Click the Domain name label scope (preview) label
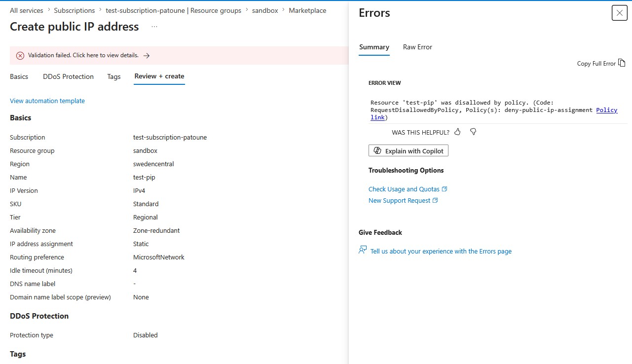Viewport: 632px width, 364px height. (60, 297)
